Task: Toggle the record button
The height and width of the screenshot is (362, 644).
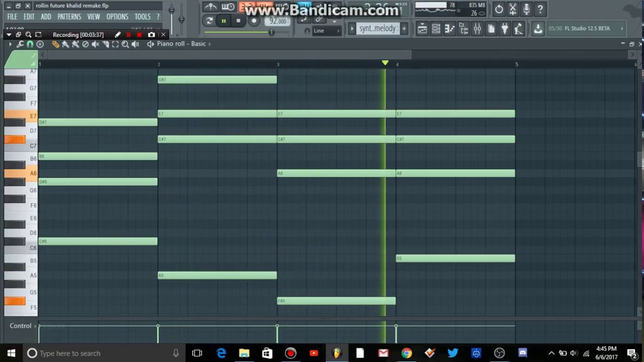Action: [254, 21]
